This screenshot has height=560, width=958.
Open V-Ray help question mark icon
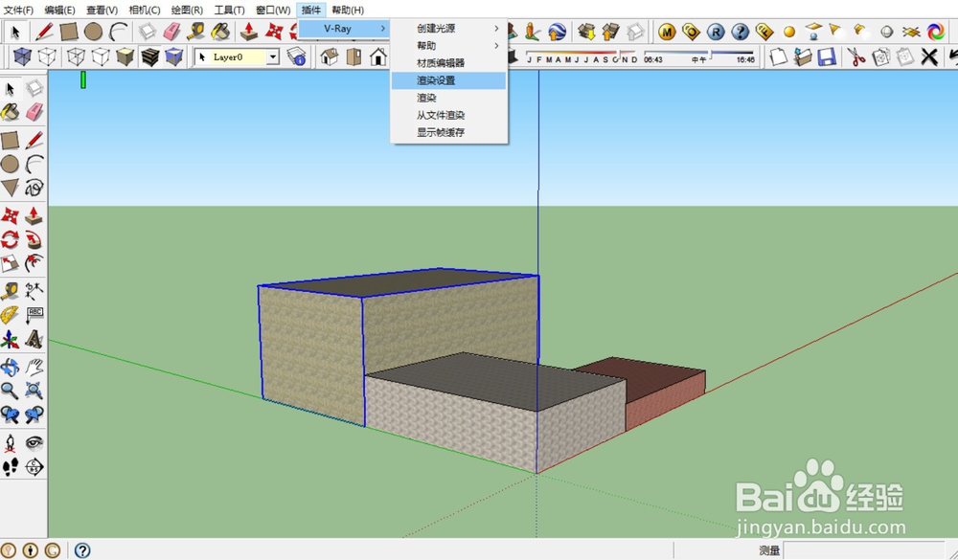(740, 32)
